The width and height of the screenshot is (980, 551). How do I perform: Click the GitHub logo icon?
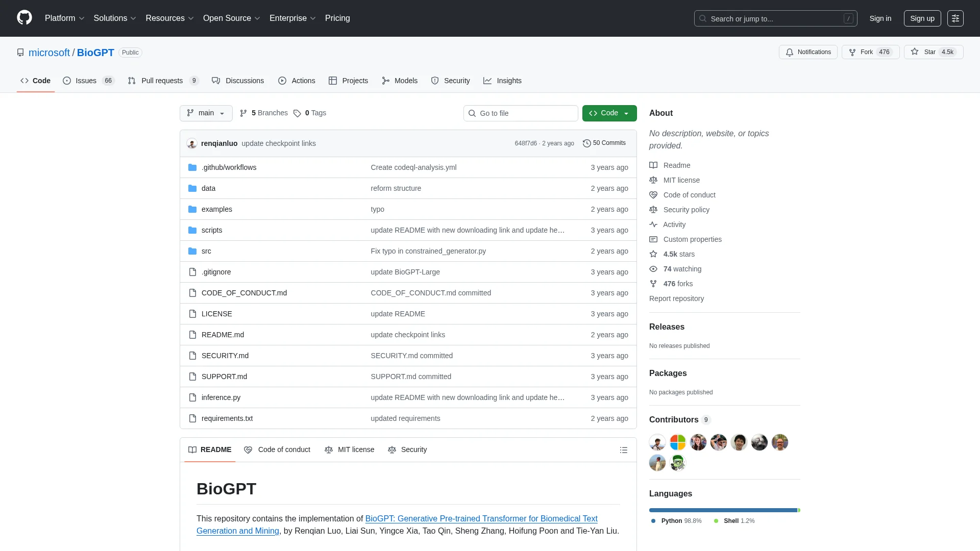pyautogui.click(x=24, y=18)
